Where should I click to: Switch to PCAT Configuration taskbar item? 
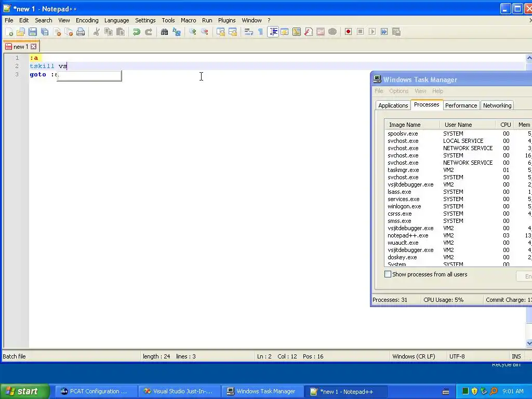tap(96, 391)
